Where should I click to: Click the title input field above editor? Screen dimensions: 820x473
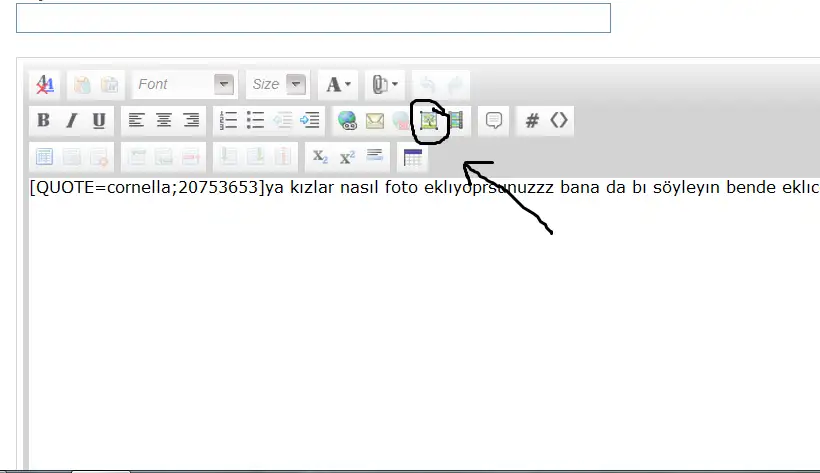[x=313, y=18]
